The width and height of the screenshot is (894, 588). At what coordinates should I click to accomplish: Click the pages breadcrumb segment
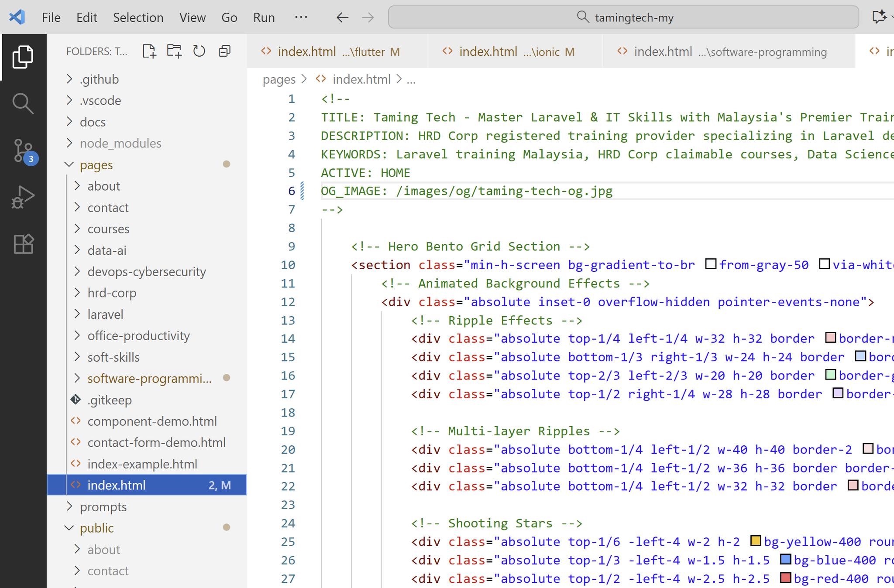tap(279, 79)
